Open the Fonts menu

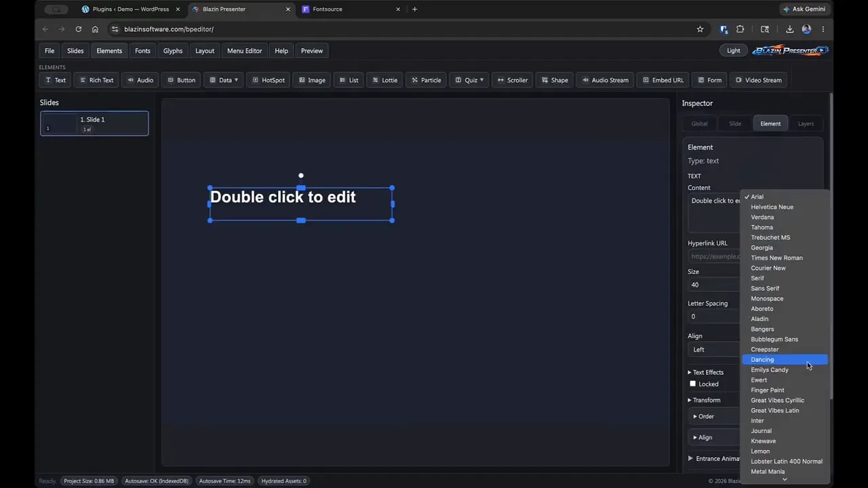(142, 51)
